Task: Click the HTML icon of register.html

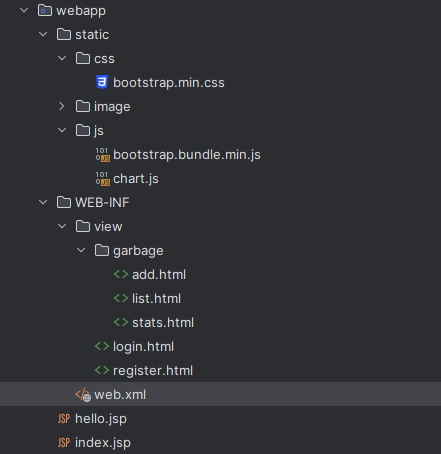Action: (102, 370)
